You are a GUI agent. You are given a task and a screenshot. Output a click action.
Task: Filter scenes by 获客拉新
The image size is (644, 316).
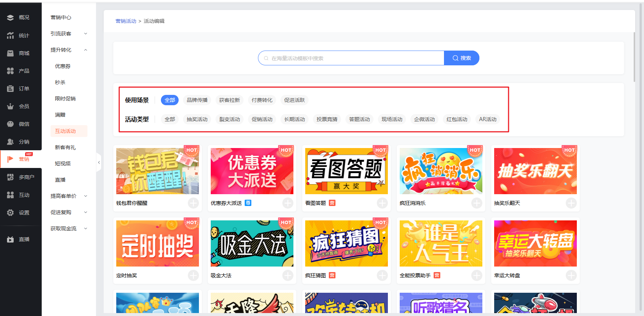[x=230, y=100]
